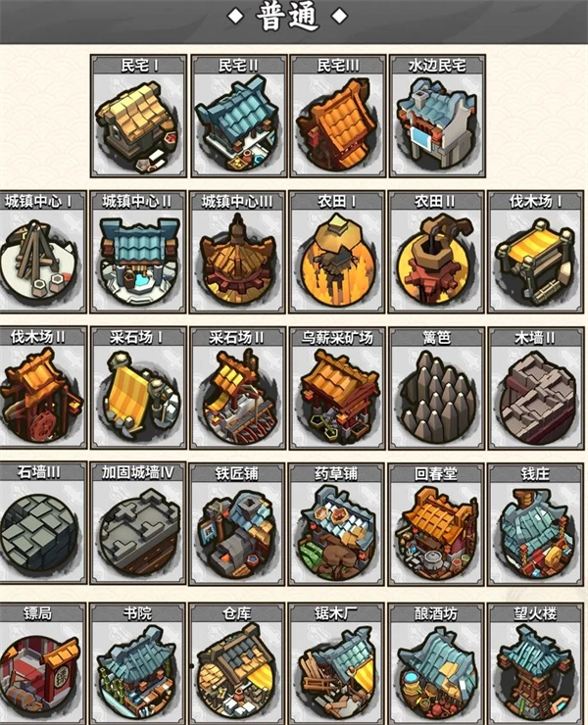This screenshot has width=588, height=725.
Task: Select the 酿酒坊 brewery icon
Action: coord(437,673)
